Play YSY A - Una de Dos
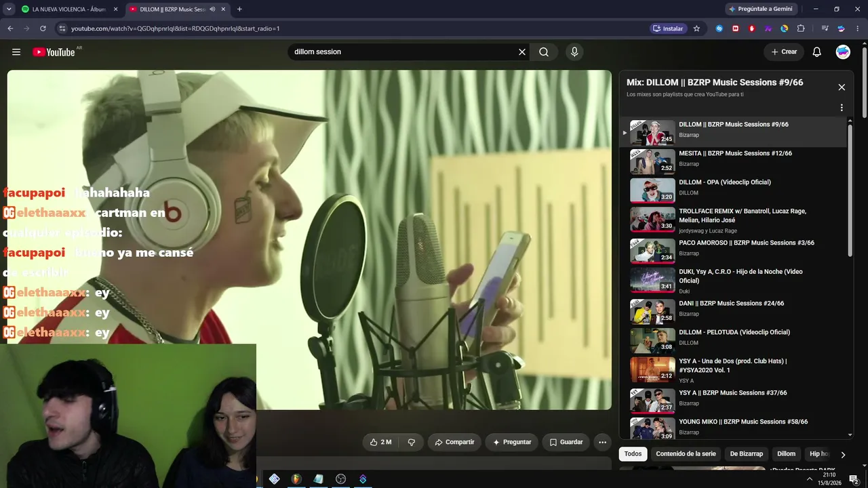Image resolution: width=868 pixels, height=488 pixels. tap(734, 369)
